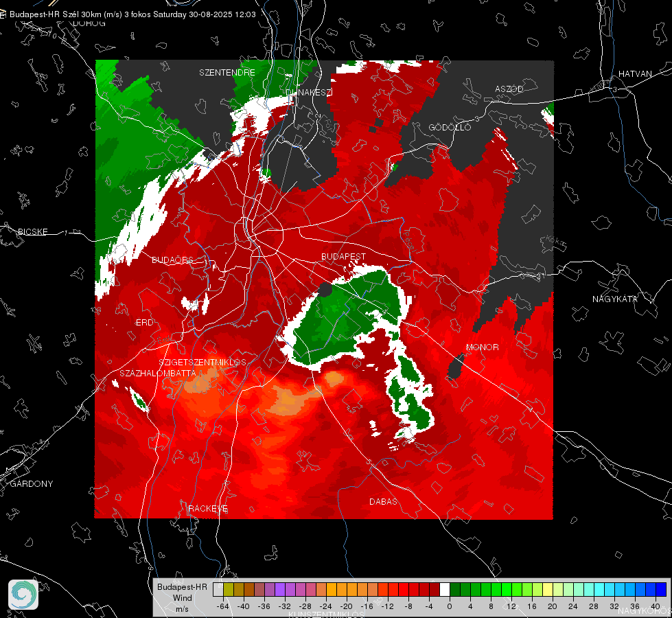
Task: Click the -4 value on legend scale
Action: (429, 606)
